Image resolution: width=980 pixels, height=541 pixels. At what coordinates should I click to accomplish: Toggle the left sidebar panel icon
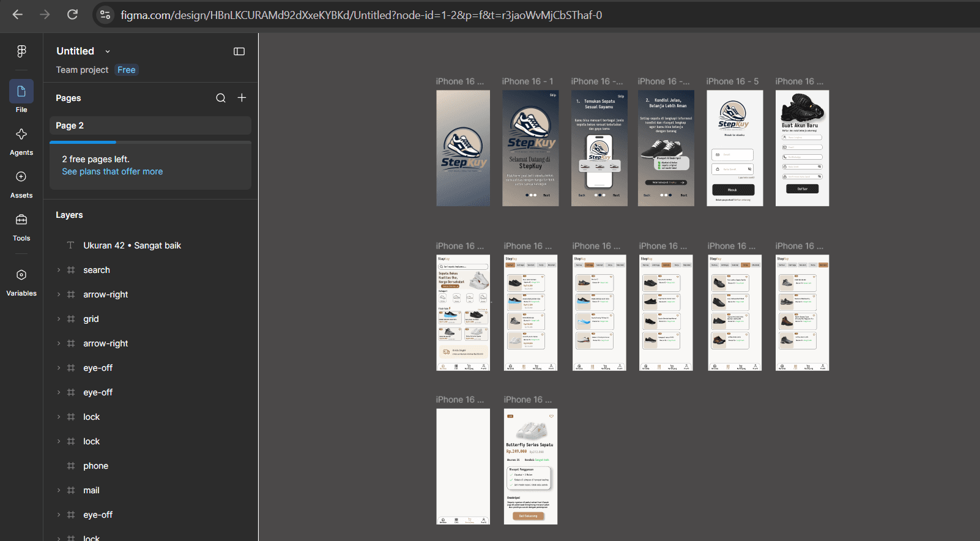(x=239, y=51)
